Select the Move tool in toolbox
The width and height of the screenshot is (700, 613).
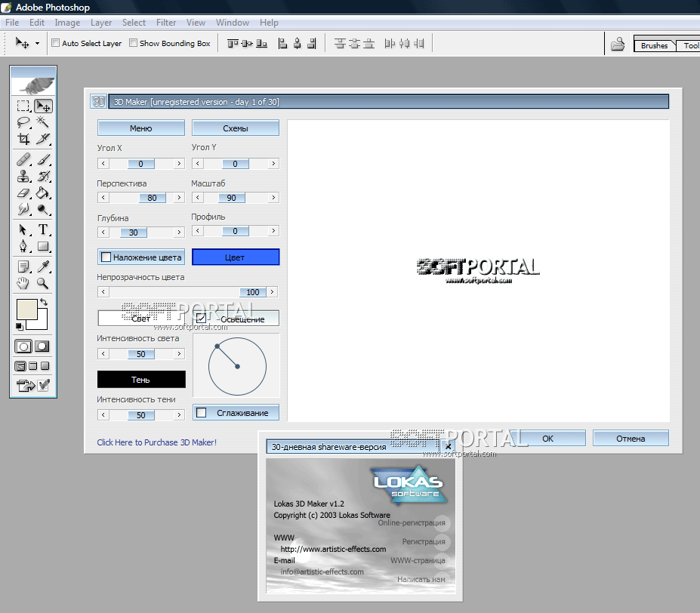coord(43,106)
